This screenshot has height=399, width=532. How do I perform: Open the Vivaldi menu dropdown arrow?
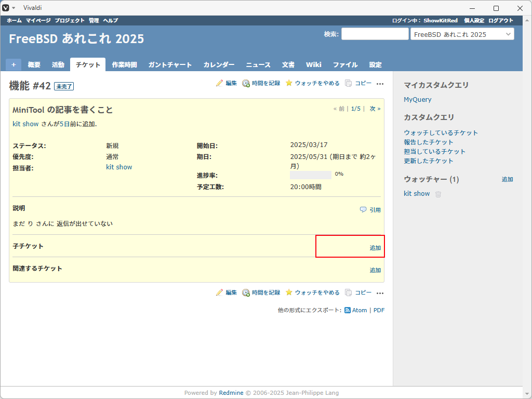(x=14, y=8)
